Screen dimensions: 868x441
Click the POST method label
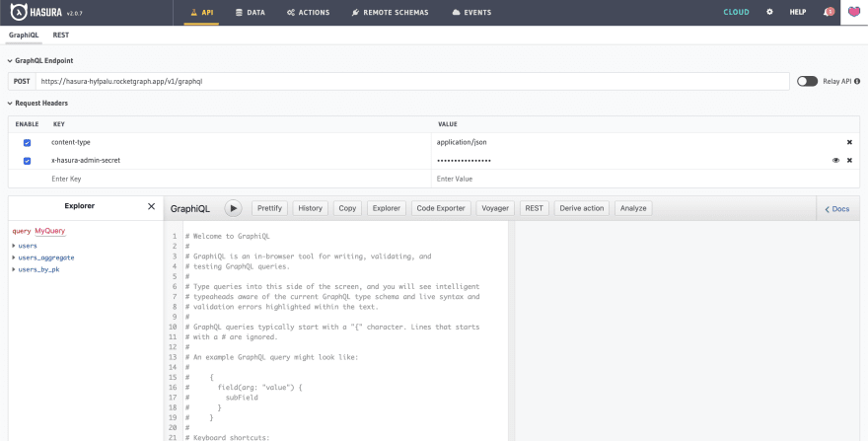tap(22, 82)
